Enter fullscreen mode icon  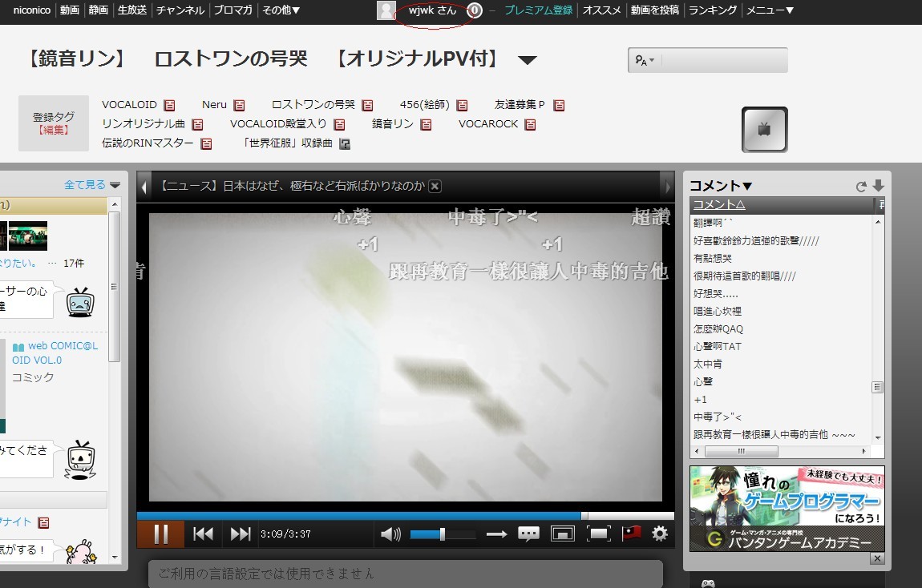point(598,534)
